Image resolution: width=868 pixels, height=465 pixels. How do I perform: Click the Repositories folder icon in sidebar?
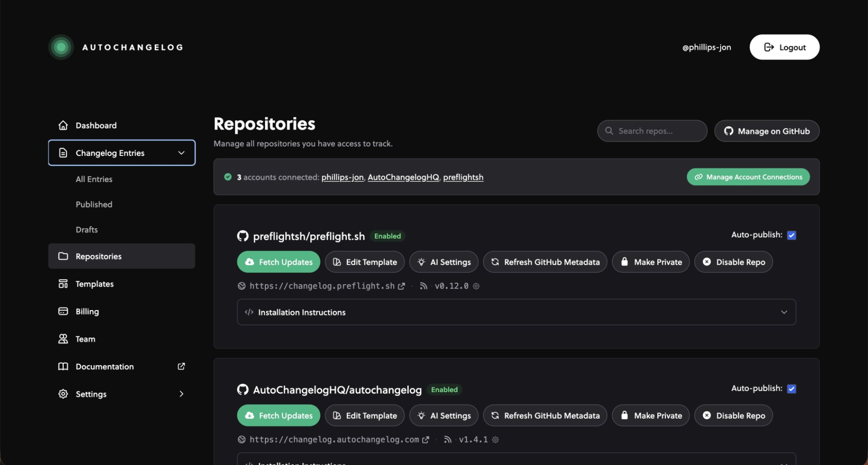click(x=63, y=256)
